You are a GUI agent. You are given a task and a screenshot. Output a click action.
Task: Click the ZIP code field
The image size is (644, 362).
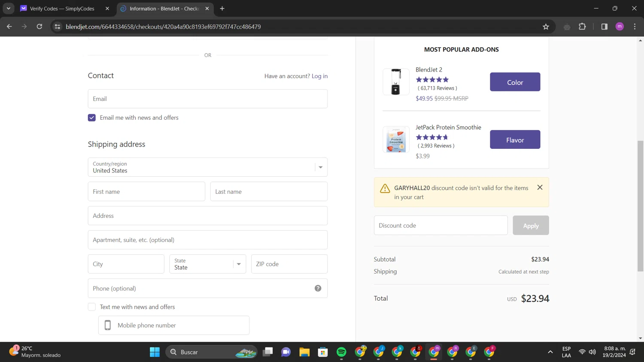point(289,264)
